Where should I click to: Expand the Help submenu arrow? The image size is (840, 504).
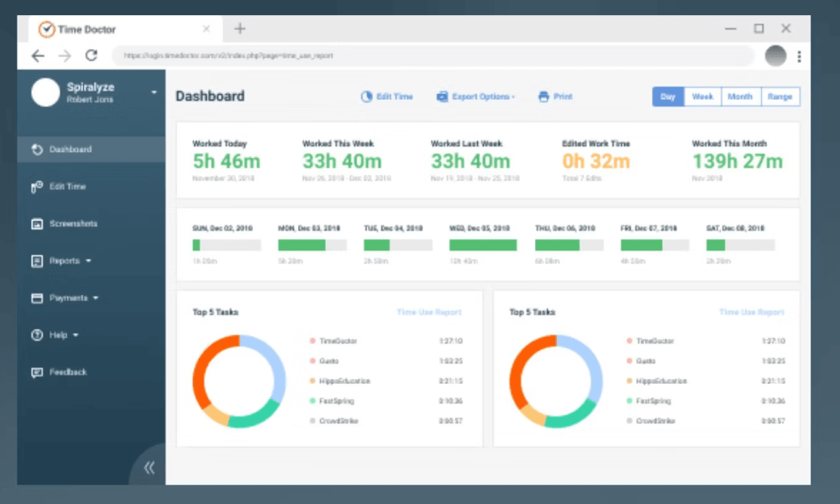[x=76, y=335]
